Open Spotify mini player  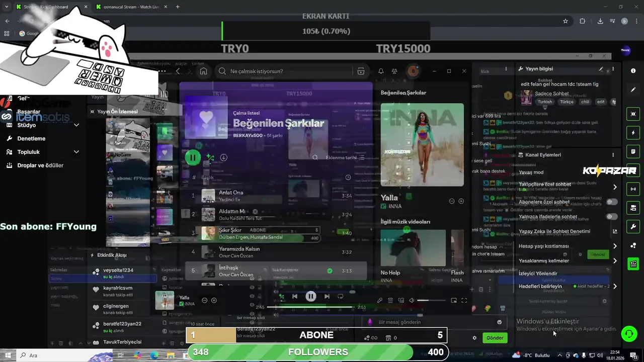coord(454,300)
